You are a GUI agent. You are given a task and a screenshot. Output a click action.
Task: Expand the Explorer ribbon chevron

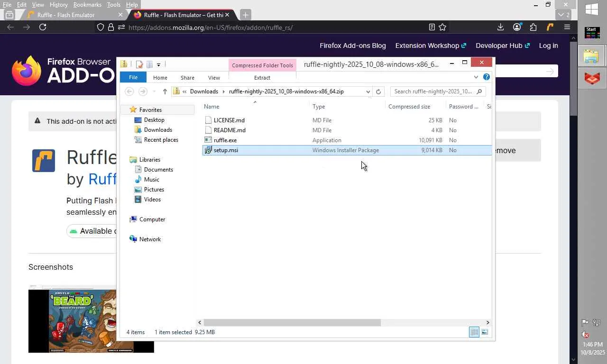click(x=476, y=77)
